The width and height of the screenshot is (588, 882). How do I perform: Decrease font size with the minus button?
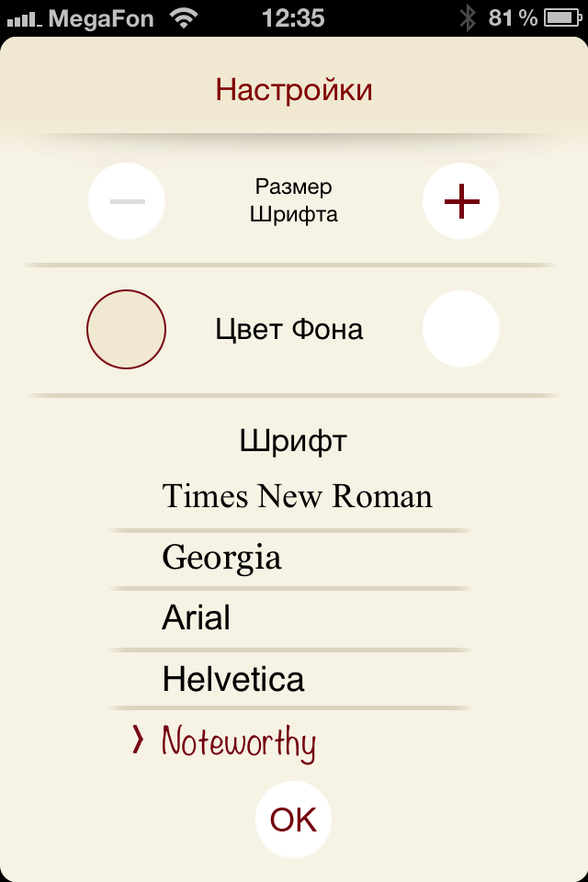coord(127,201)
